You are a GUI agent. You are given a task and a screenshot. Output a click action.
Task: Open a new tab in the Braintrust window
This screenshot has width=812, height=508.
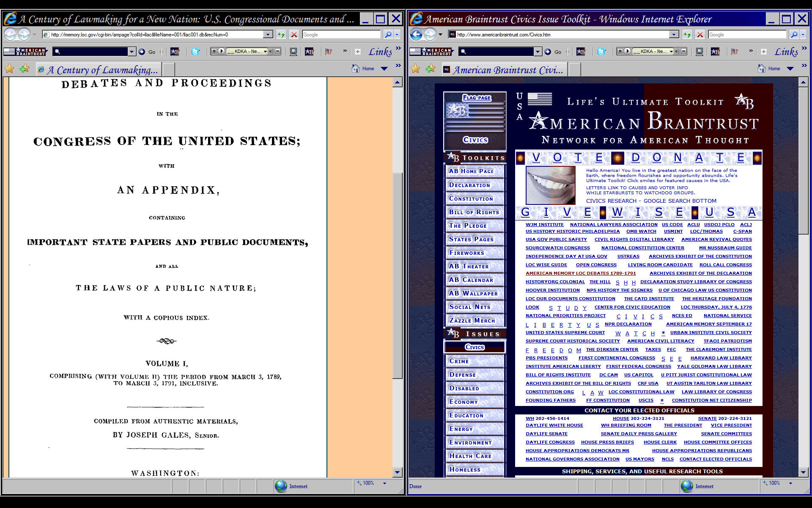click(574, 69)
